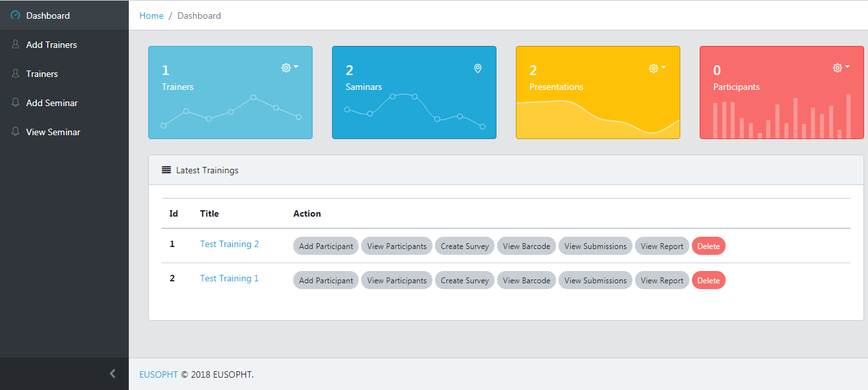
Task: Click the Trainers user icon in sidebar
Action: click(16, 74)
